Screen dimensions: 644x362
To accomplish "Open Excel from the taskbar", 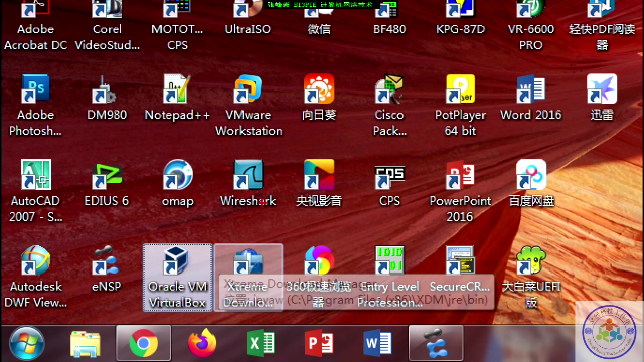I will (x=261, y=344).
